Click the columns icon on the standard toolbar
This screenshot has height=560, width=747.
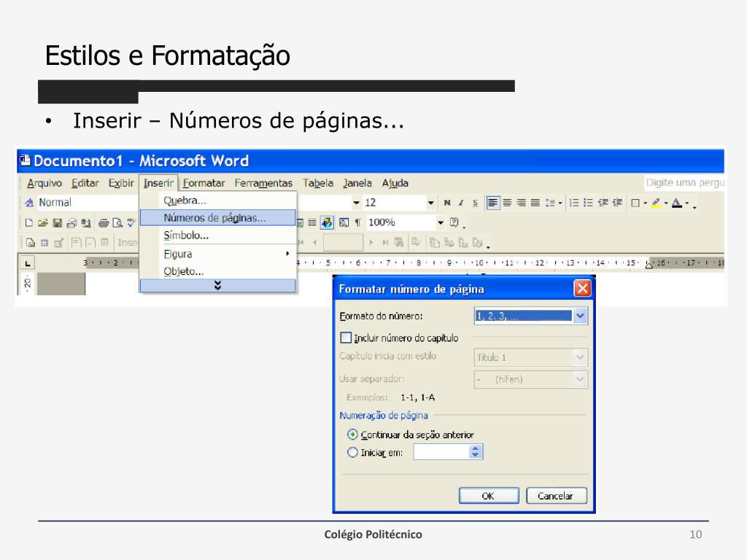click(312, 222)
